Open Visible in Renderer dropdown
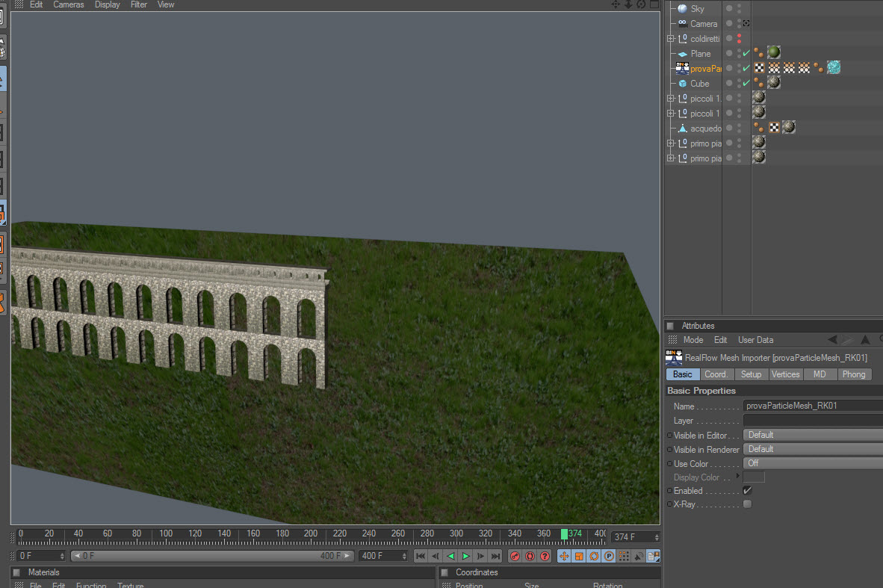 tap(814, 449)
